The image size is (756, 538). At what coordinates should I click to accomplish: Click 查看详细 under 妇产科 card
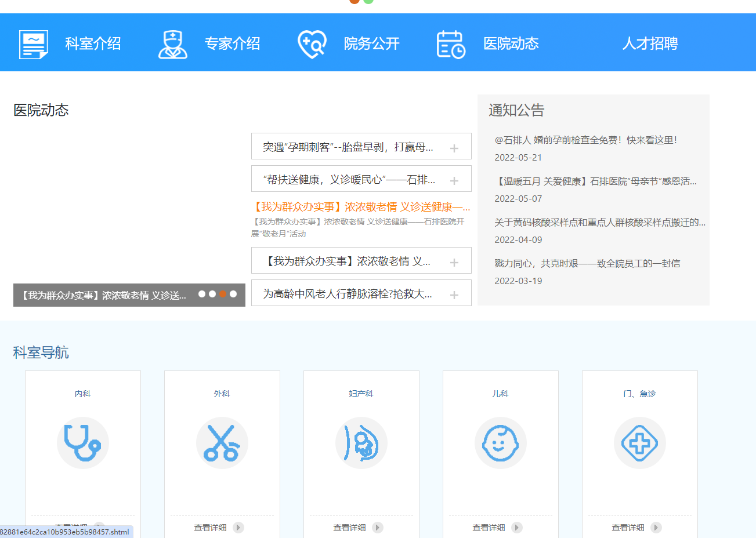tap(349, 528)
